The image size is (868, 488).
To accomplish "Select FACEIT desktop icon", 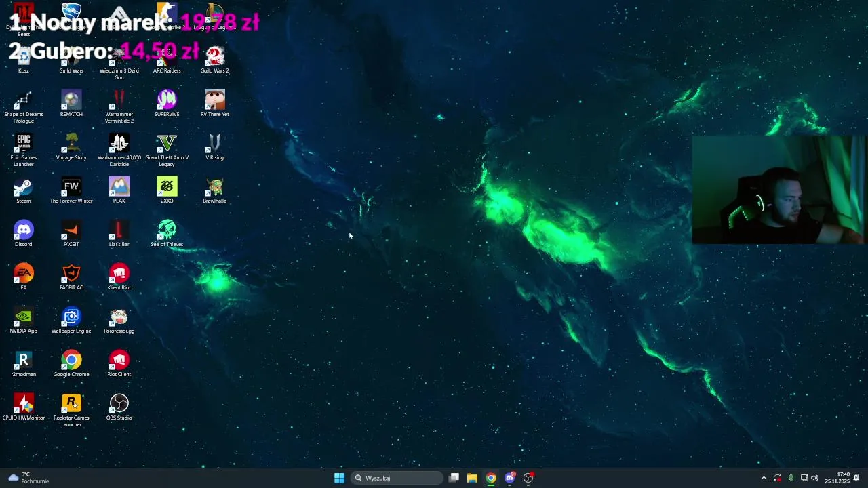I will [71, 233].
